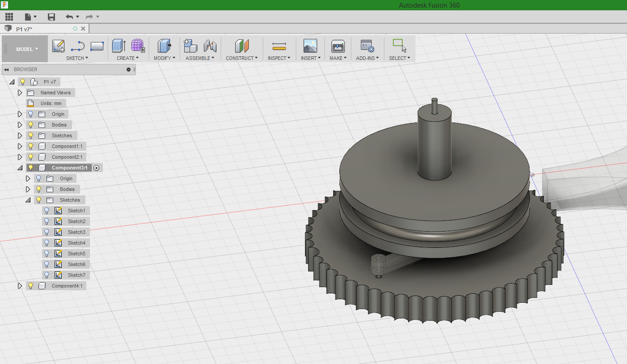This screenshot has height=364, width=627.
Task: Expand the Named Views folder
Action: tap(20, 93)
